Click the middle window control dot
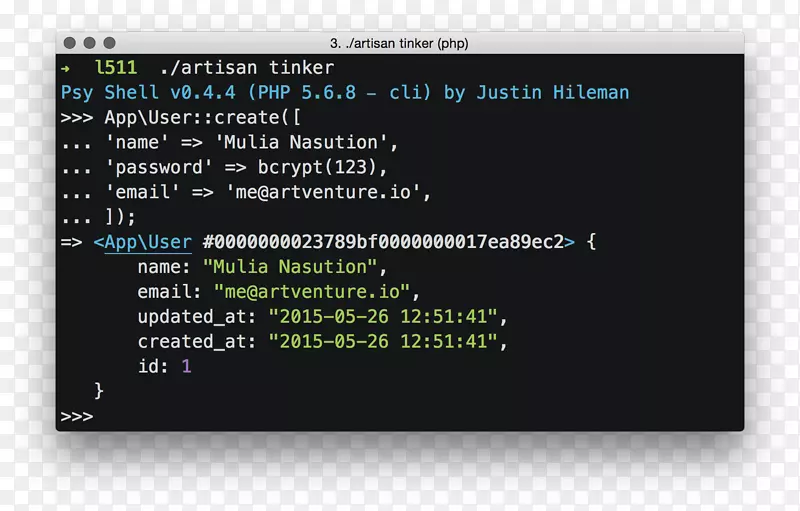The height and width of the screenshot is (511, 800). 90,43
